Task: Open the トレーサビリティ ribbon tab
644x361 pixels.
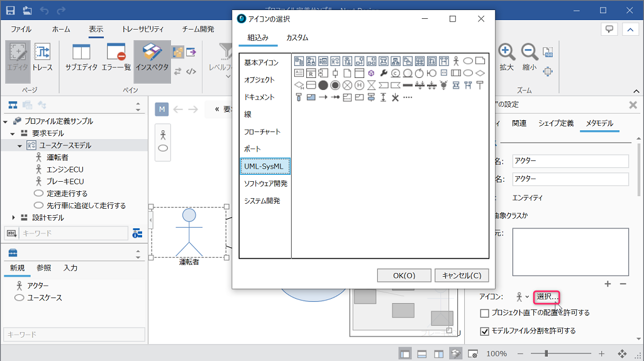Action: pyautogui.click(x=143, y=29)
